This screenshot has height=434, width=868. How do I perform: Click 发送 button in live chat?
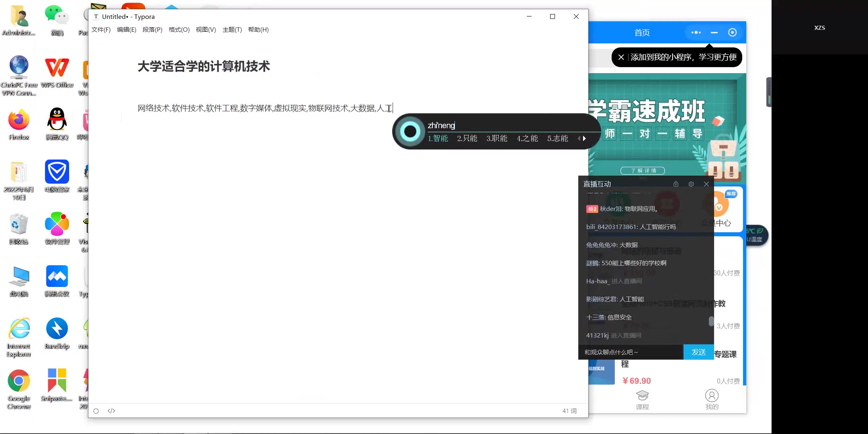[698, 352]
